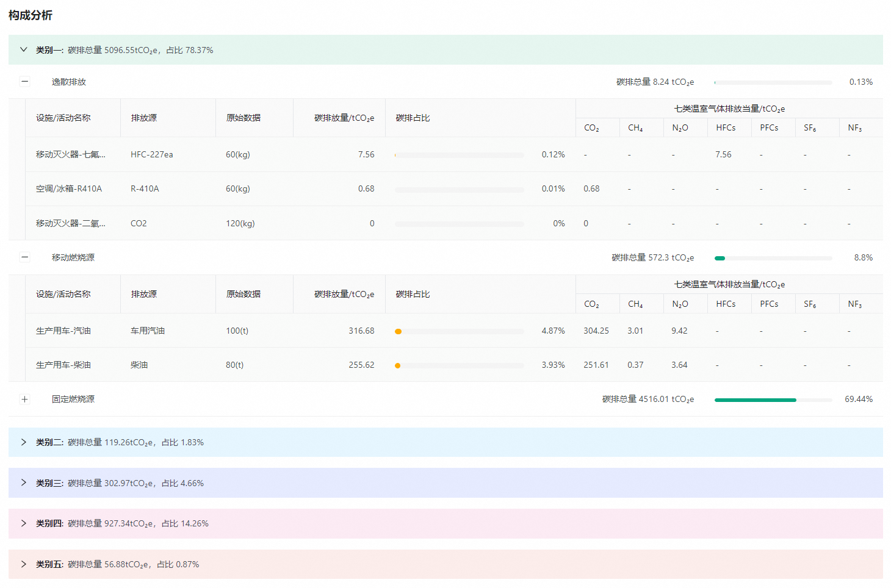The width and height of the screenshot is (891, 588).
Task: Expand the 类别五 section chevron
Action: 24,564
